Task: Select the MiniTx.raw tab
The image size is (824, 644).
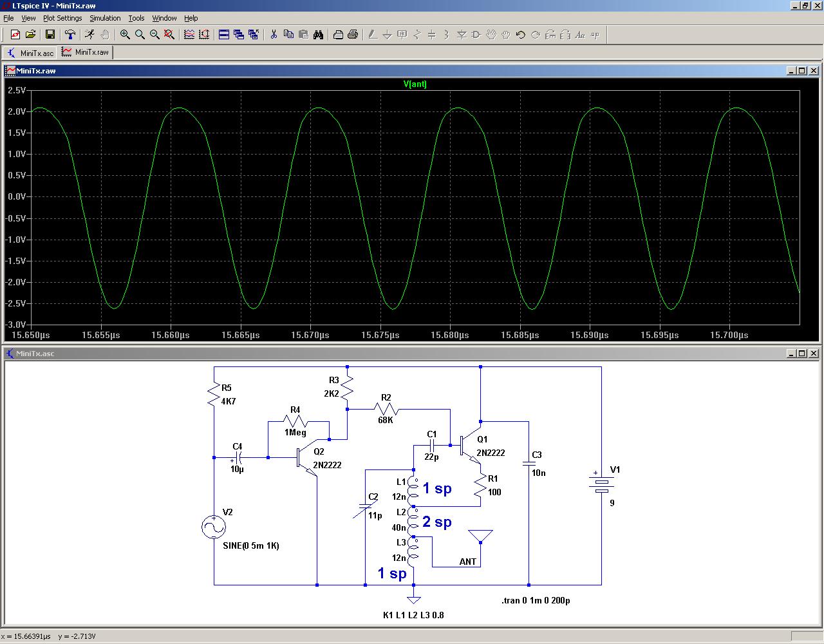Action: 86,52
